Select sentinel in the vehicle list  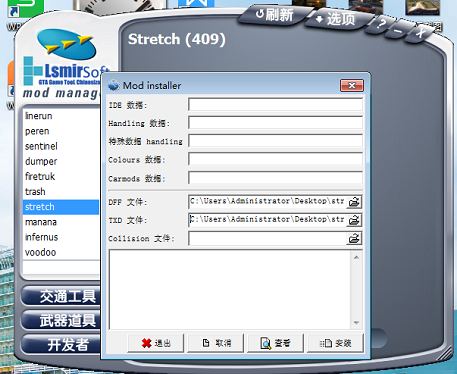(x=61, y=146)
